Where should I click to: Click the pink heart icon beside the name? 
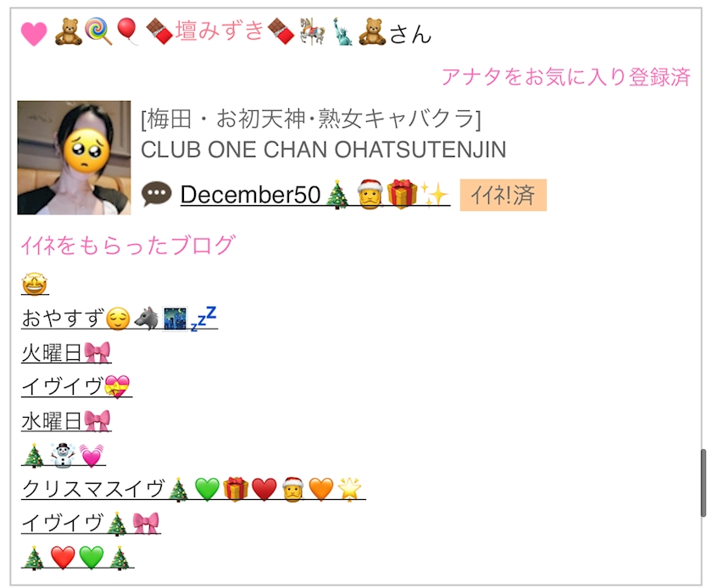pyautogui.click(x=34, y=34)
